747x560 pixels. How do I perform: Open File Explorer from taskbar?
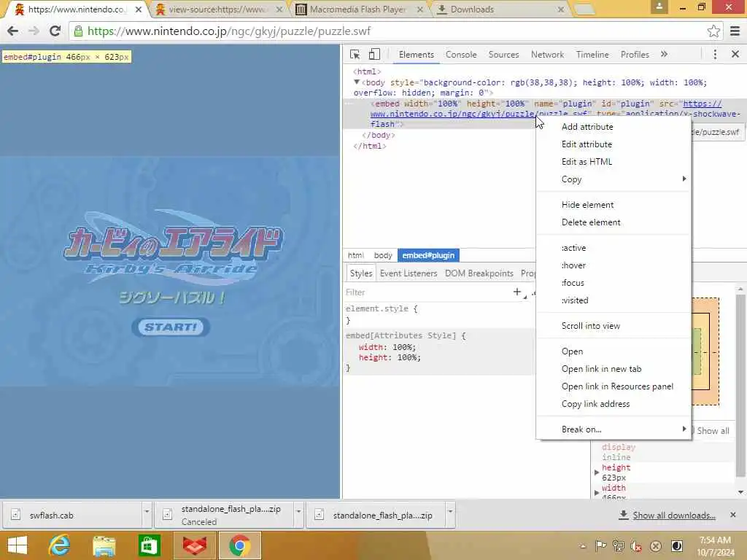coord(104,546)
